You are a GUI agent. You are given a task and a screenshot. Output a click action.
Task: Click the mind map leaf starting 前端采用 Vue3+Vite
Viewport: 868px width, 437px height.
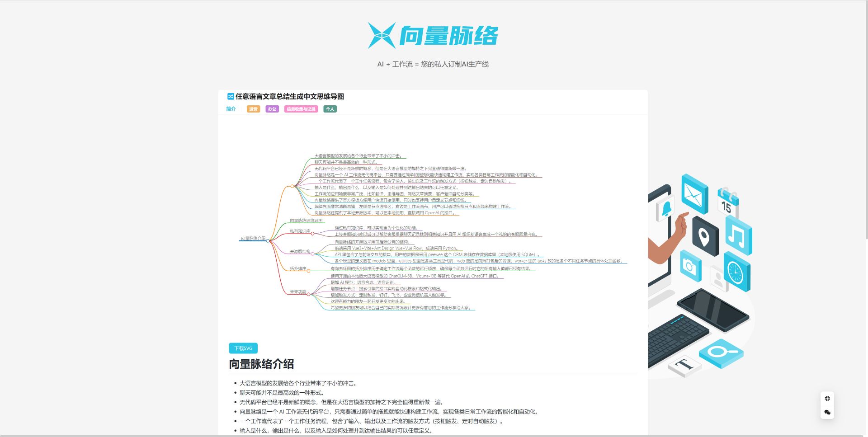(x=396, y=248)
